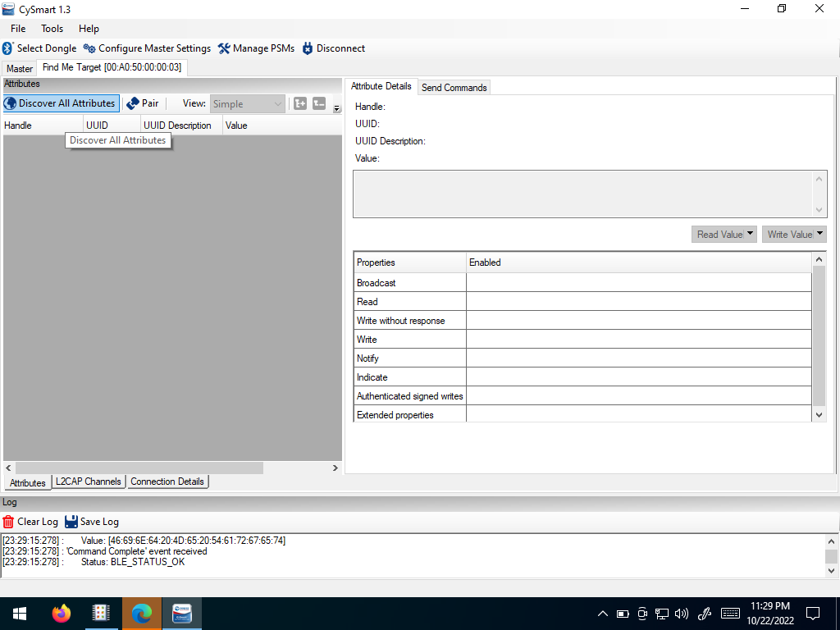Click attributes horizontal scrollbar right arrow
The height and width of the screenshot is (630, 840).
coord(336,468)
